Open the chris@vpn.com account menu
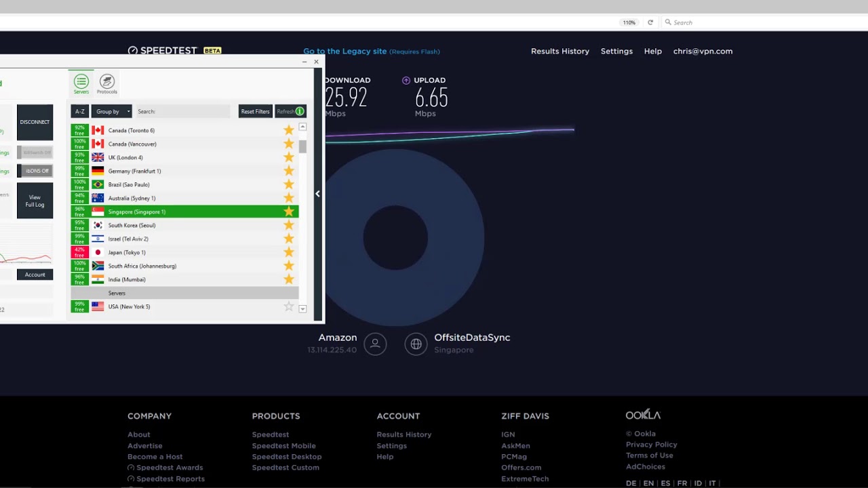 pyautogui.click(x=703, y=51)
